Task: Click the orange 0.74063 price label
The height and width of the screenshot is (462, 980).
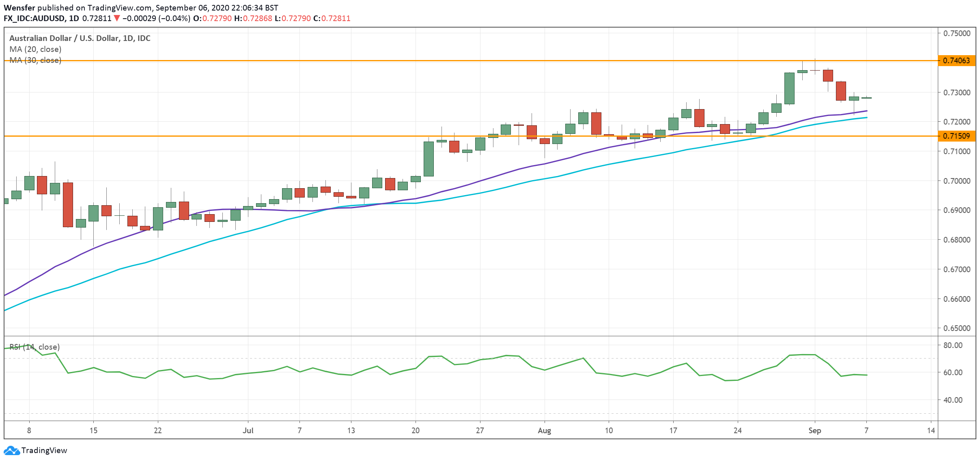Action: click(956, 60)
